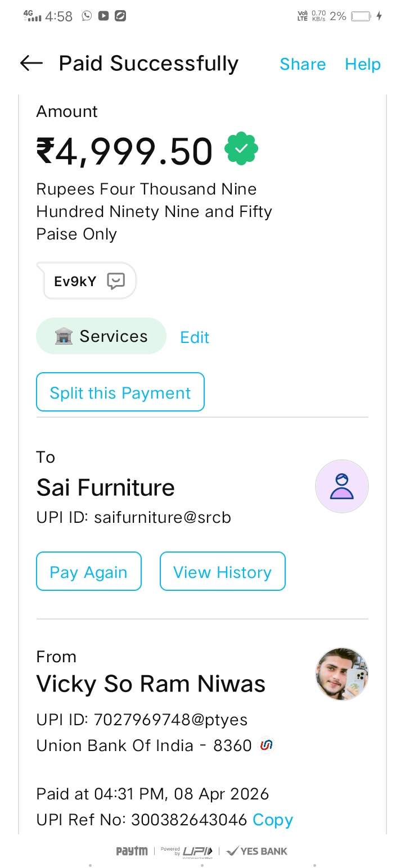405x868 pixels.
Task: Tap the WhatsApp icon in status bar
Action: 87,16
